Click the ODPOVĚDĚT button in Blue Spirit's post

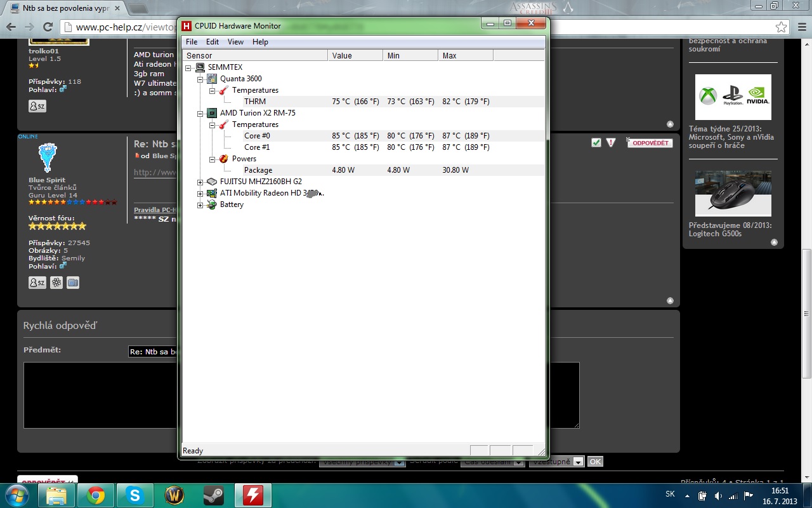point(650,143)
